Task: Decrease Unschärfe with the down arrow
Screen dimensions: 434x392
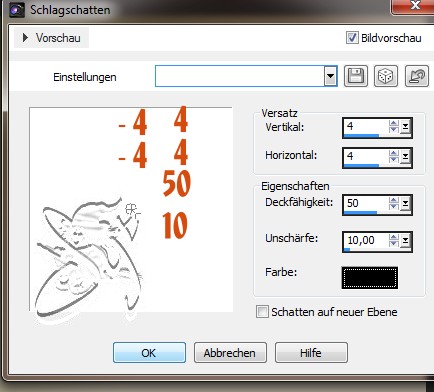Action: tap(394, 244)
